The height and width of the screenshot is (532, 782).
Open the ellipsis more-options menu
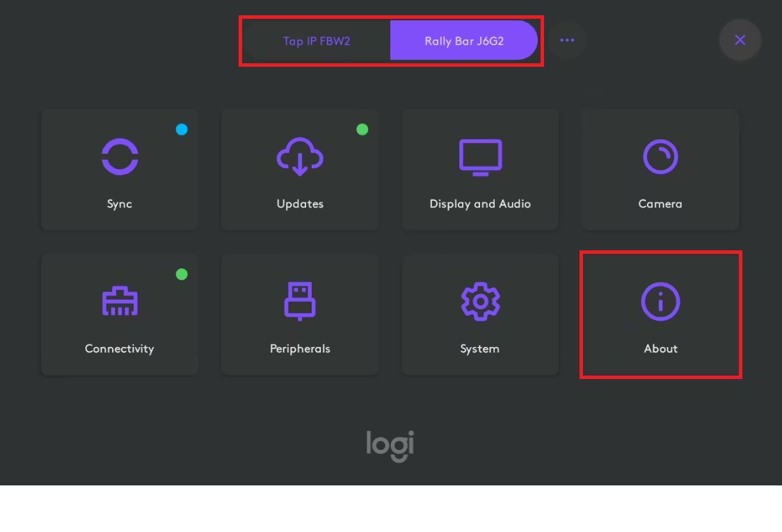pyautogui.click(x=567, y=40)
